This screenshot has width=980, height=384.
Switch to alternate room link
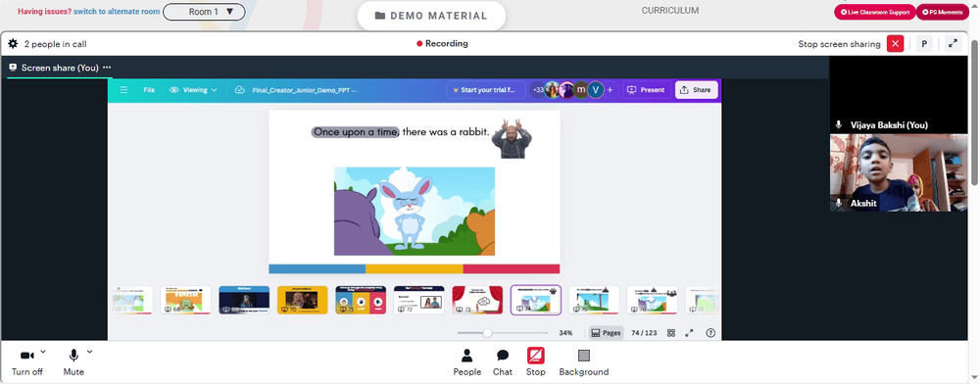(116, 11)
